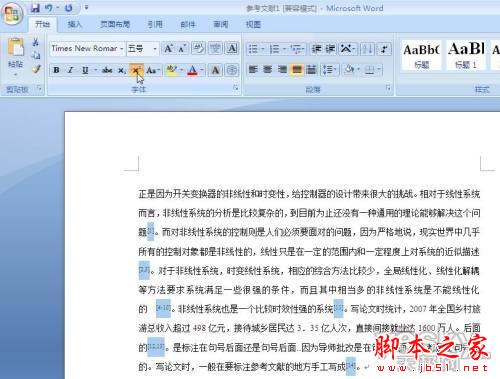Open underline style dropdown arrow
Screen dimensions: 500x379
(x=95, y=70)
